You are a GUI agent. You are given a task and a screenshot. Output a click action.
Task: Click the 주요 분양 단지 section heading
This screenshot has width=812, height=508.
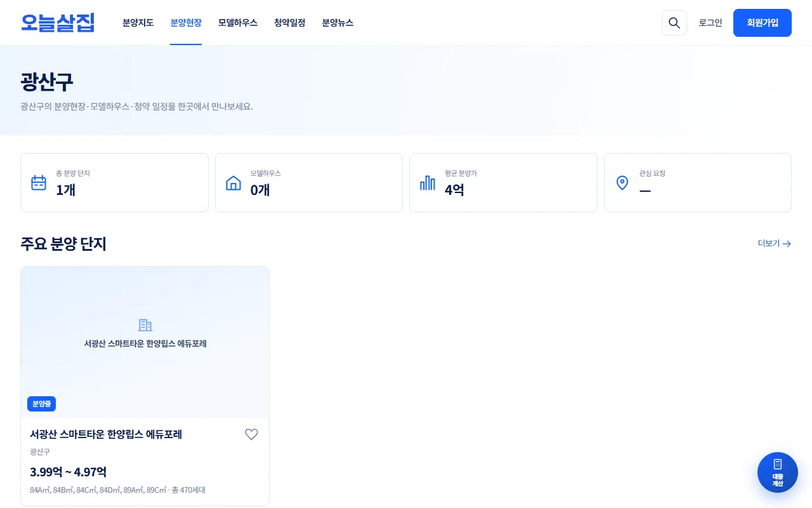pyautogui.click(x=63, y=243)
